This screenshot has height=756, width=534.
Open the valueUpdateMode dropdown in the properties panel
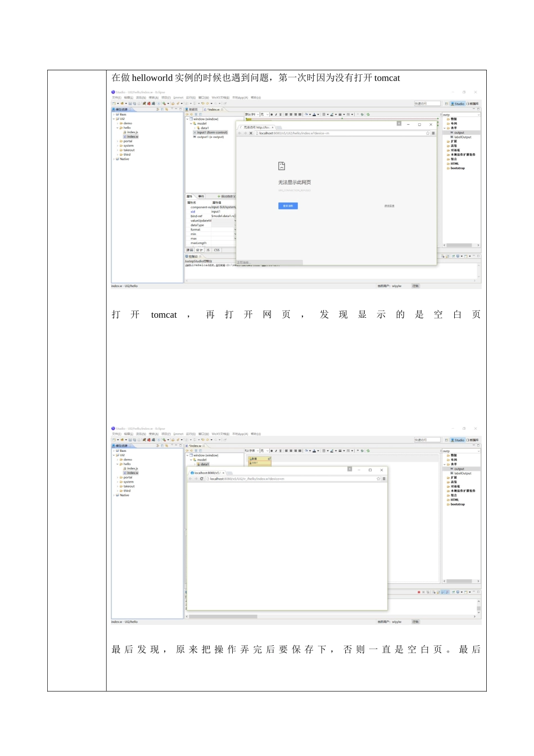click(x=234, y=220)
